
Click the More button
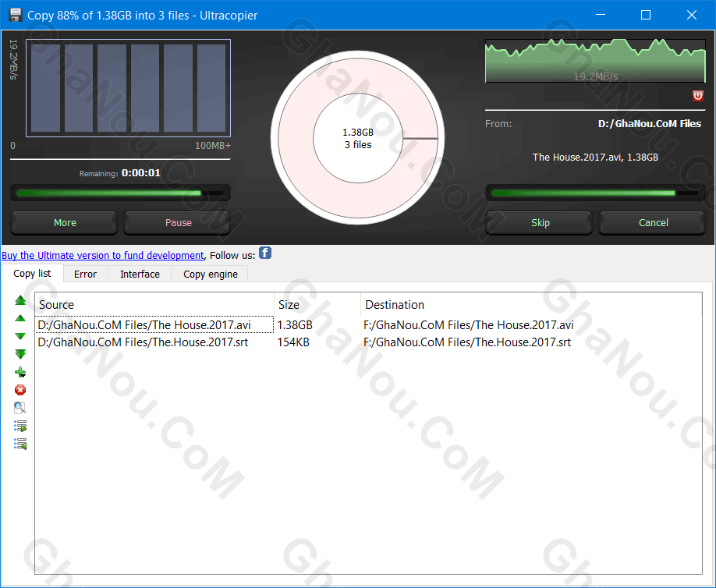click(64, 223)
